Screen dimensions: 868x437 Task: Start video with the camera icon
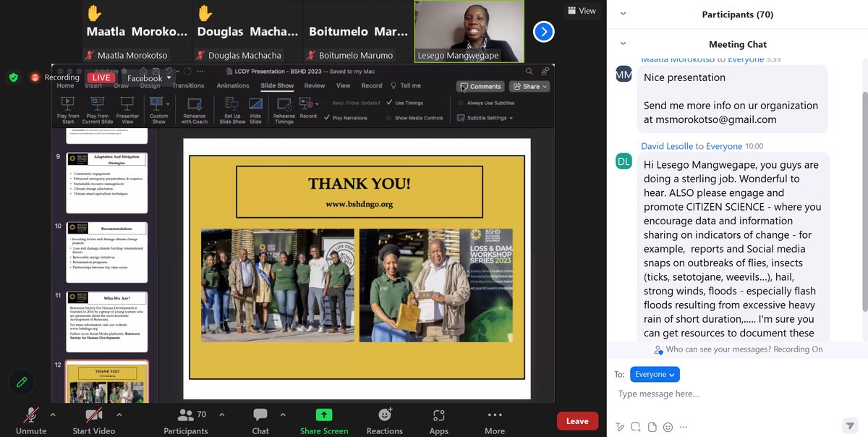point(94,415)
